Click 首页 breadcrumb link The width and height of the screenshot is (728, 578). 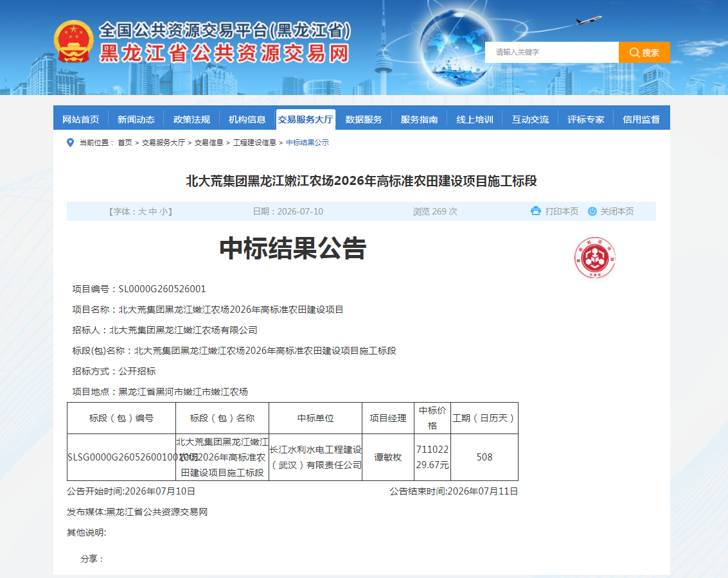(x=125, y=143)
